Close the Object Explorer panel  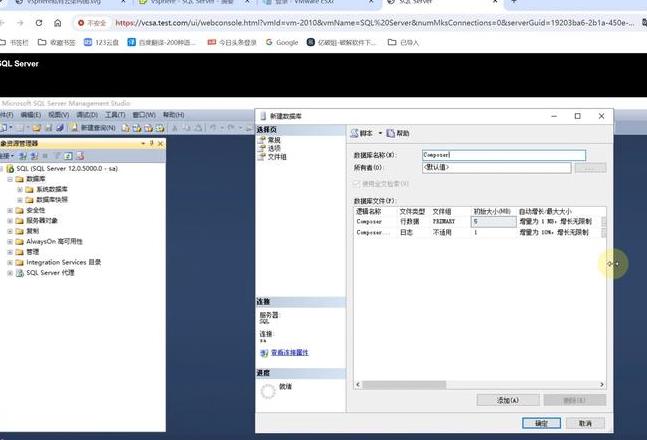(161, 144)
